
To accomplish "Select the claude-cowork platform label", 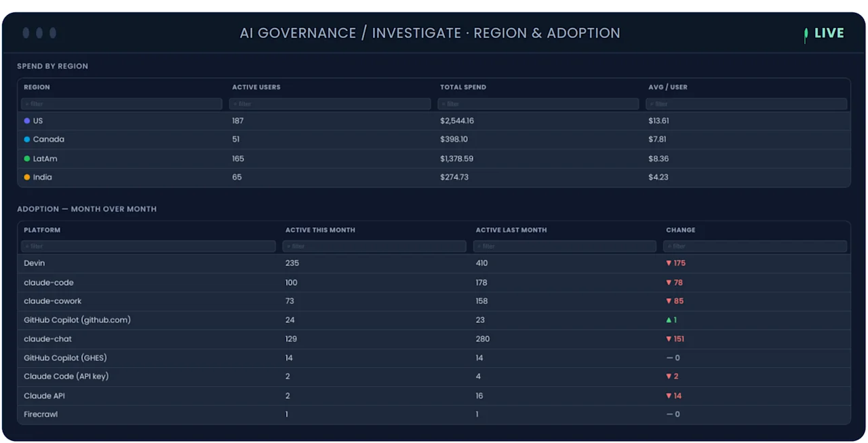I will [53, 301].
